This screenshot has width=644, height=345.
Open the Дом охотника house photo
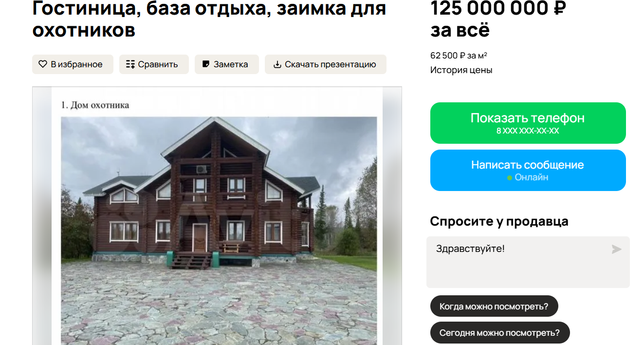pyautogui.click(x=219, y=230)
